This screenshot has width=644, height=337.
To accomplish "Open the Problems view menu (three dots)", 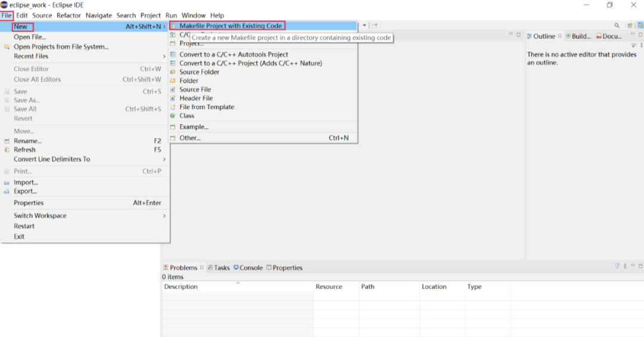I will pos(625,266).
